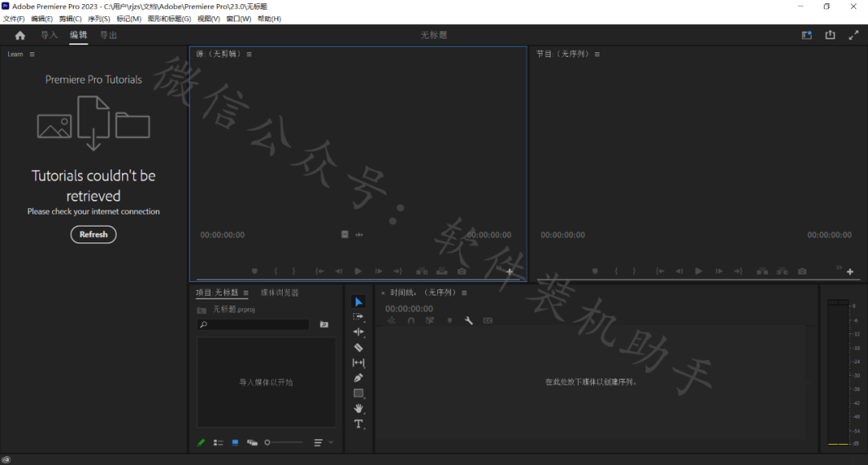Go to Out point in Source monitor
Viewport: 868px width, 465px height.
(398, 271)
